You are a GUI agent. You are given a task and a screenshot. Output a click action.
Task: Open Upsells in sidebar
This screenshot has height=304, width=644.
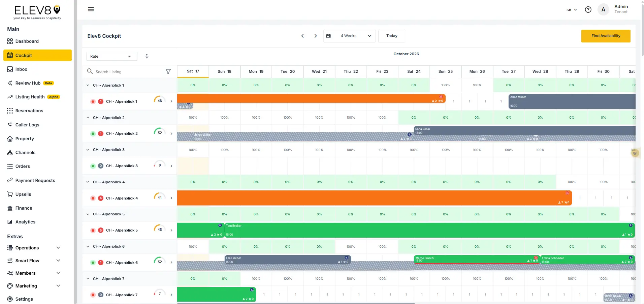(37, 194)
